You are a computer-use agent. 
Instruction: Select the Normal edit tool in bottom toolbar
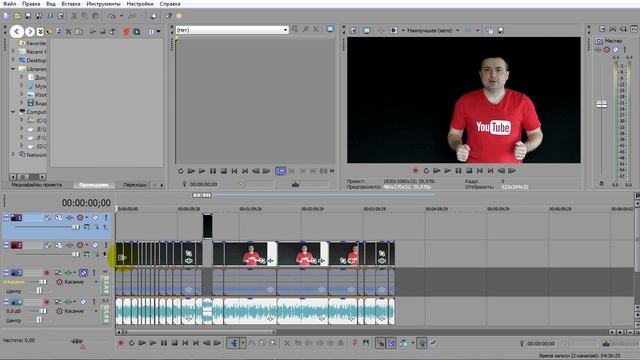(233, 343)
